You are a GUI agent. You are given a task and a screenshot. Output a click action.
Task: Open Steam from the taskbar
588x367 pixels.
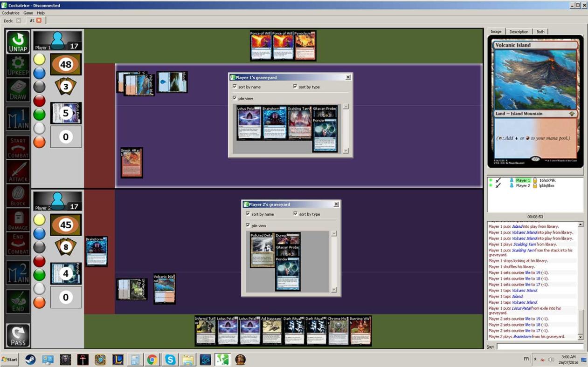coord(30,360)
